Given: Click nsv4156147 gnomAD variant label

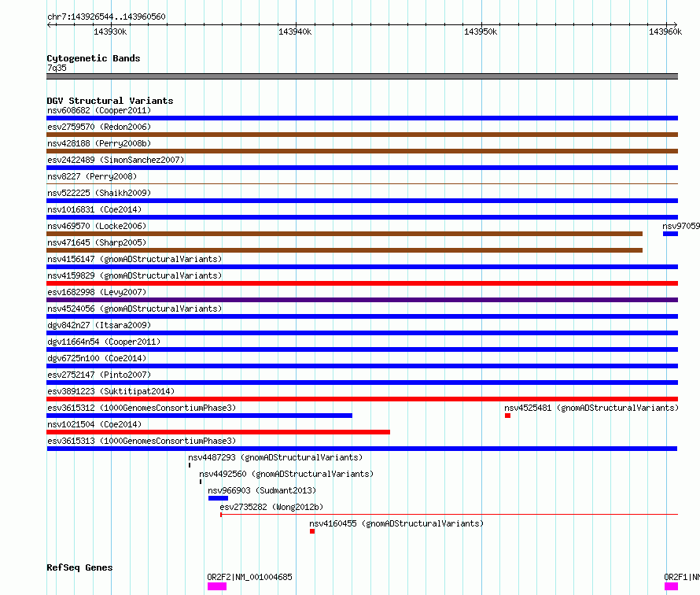Looking at the screenshot, I should pyautogui.click(x=134, y=259).
